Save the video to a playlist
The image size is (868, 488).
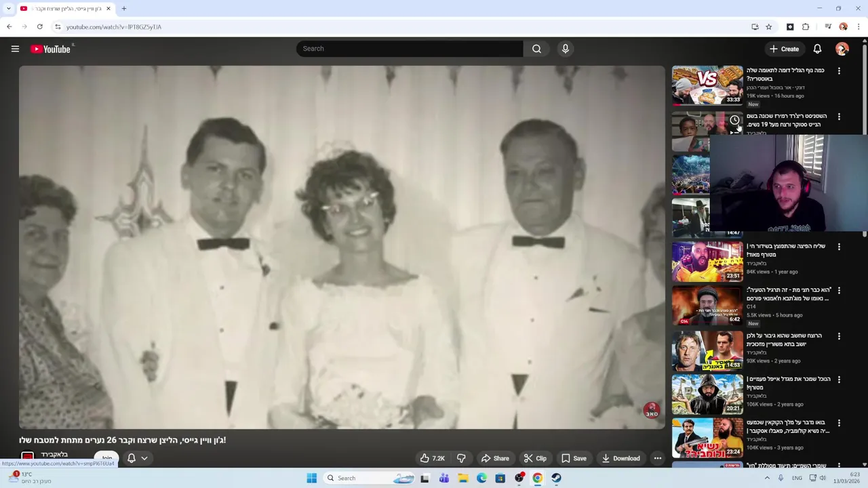click(573, 458)
